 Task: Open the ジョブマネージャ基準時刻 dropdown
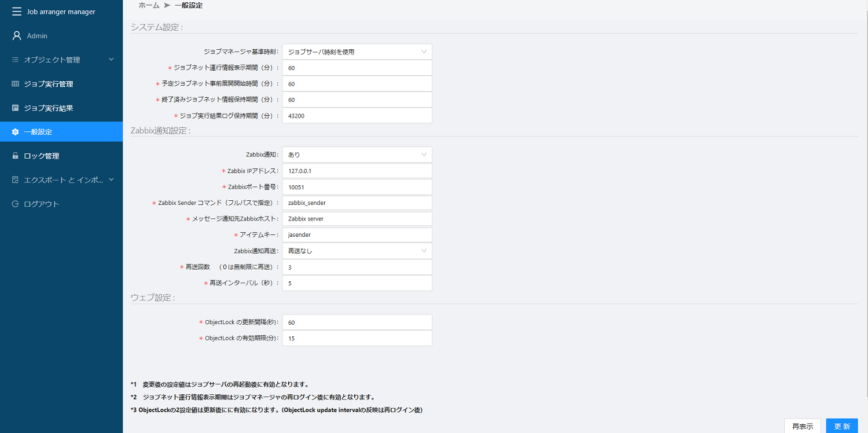tap(357, 52)
